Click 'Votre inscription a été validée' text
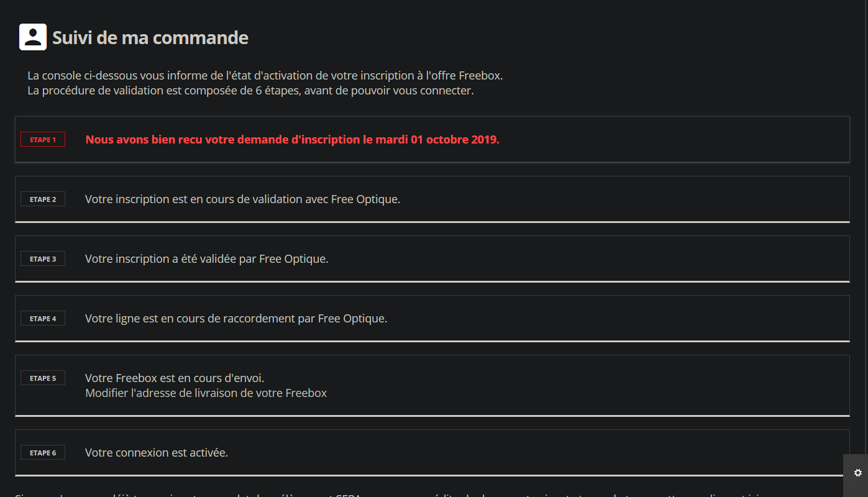Viewport: 868px width, 497px height. click(206, 259)
